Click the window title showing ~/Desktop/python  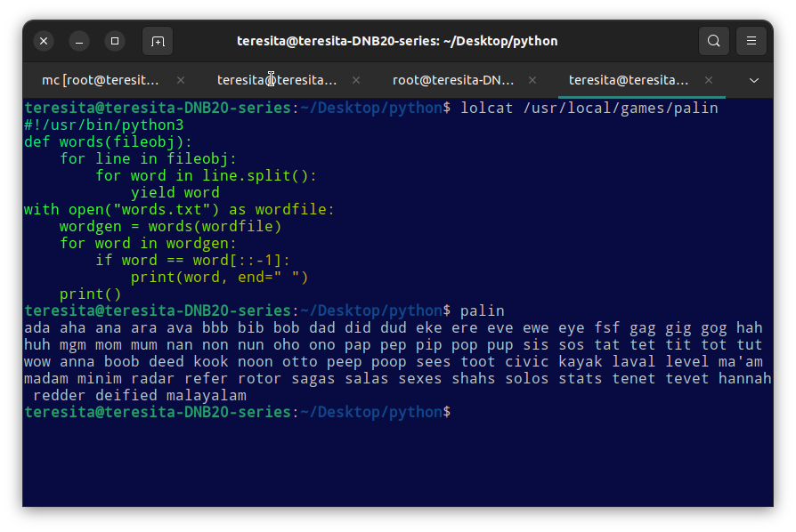[x=397, y=41]
